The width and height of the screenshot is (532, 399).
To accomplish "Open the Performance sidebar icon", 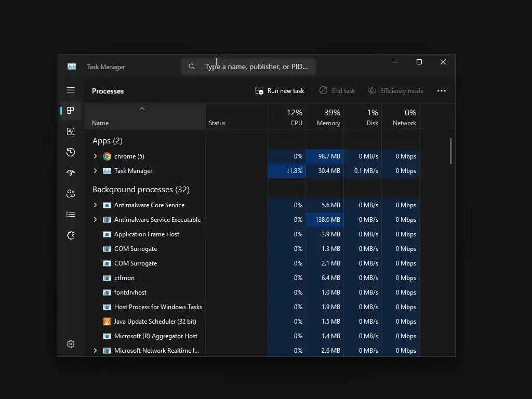I will 71,131.
